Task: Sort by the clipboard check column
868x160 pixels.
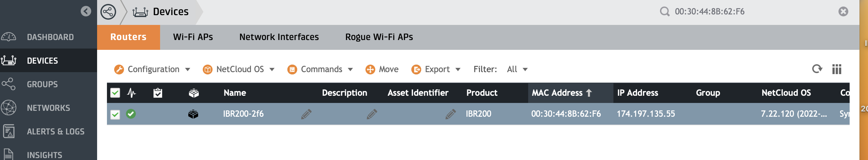Action: pyautogui.click(x=158, y=93)
